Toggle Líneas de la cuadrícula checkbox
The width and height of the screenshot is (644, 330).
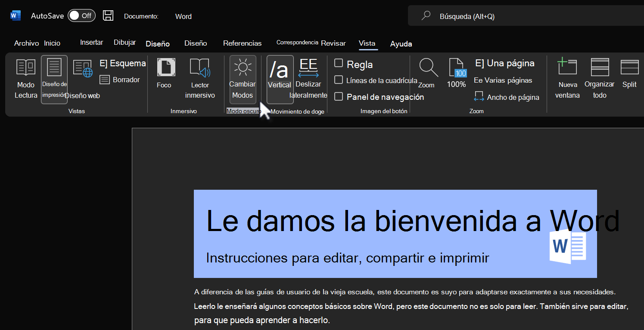(339, 80)
